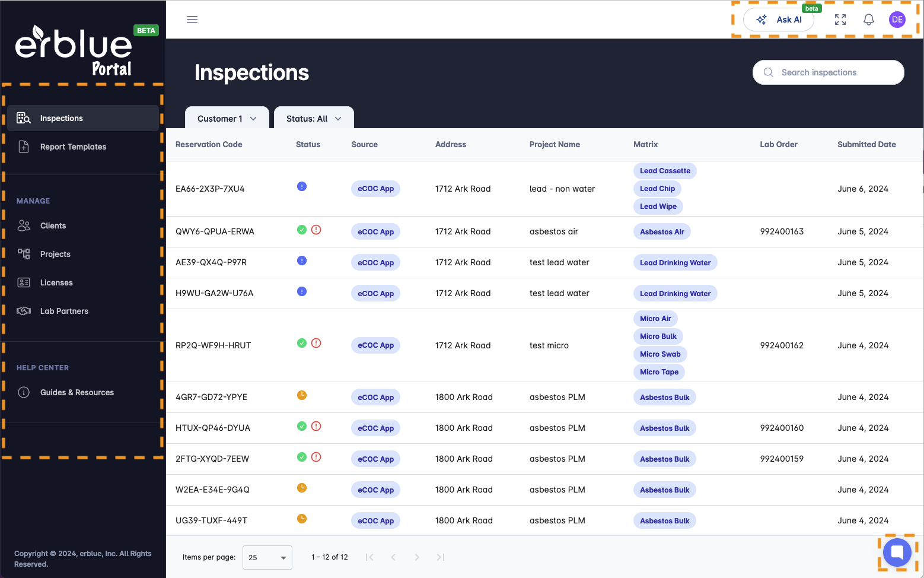
Task: Click red alert icon for RP2Q-WF9H-HRUT
Action: point(316,343)
